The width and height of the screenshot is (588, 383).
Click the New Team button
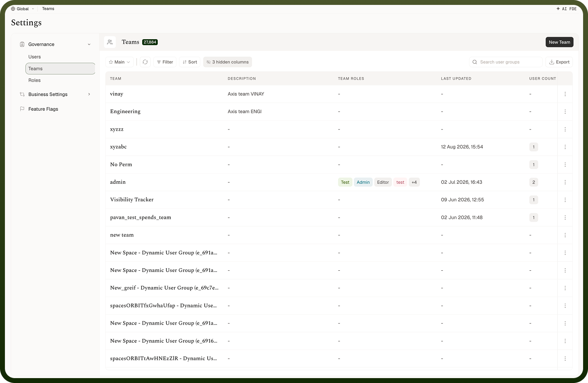click(559, 42)
